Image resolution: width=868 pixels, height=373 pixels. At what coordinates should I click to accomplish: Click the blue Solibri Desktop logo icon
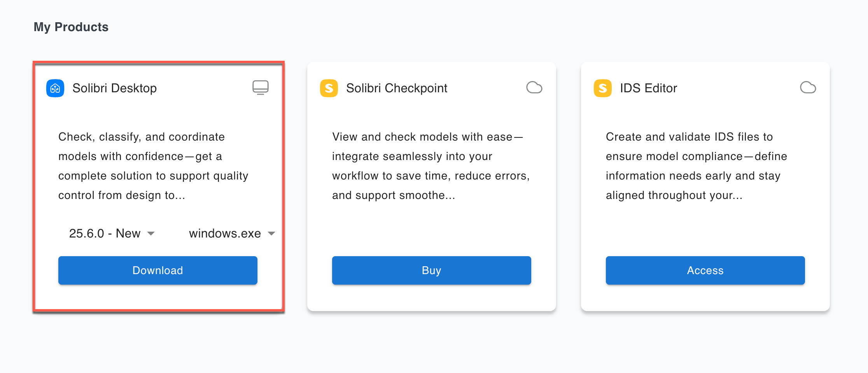coord(55,88)
